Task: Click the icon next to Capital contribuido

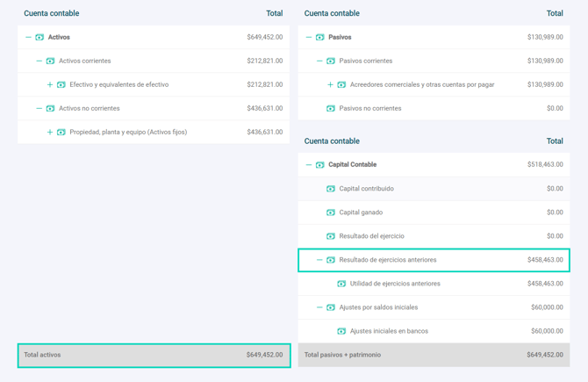Action: 331,189
